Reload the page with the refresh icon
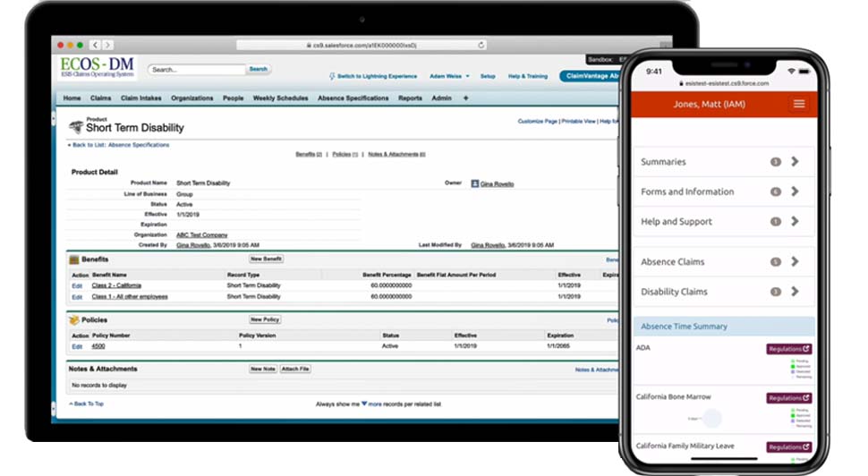 click(481, 45)
